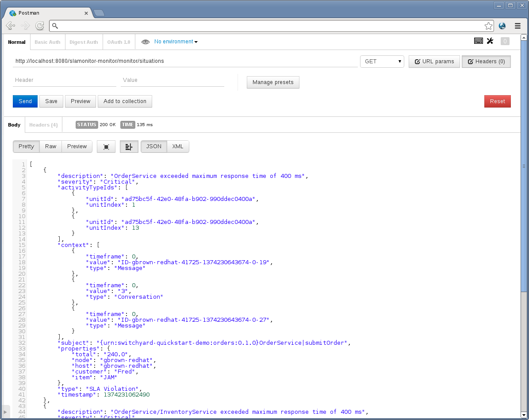Image resolution: width=529 pixels, height=420 pixels.
Task: Switch to the OAuth 1.0 tab
Action: coord(119,42)
